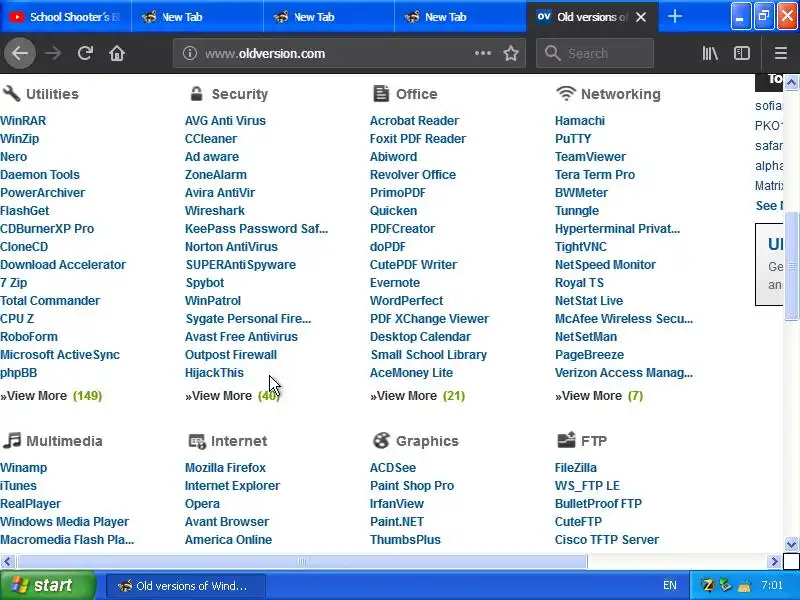Open the TeamViewer link
Image resolution: width=800 pixels, height=600 pixels.
[x=590, y=156]
